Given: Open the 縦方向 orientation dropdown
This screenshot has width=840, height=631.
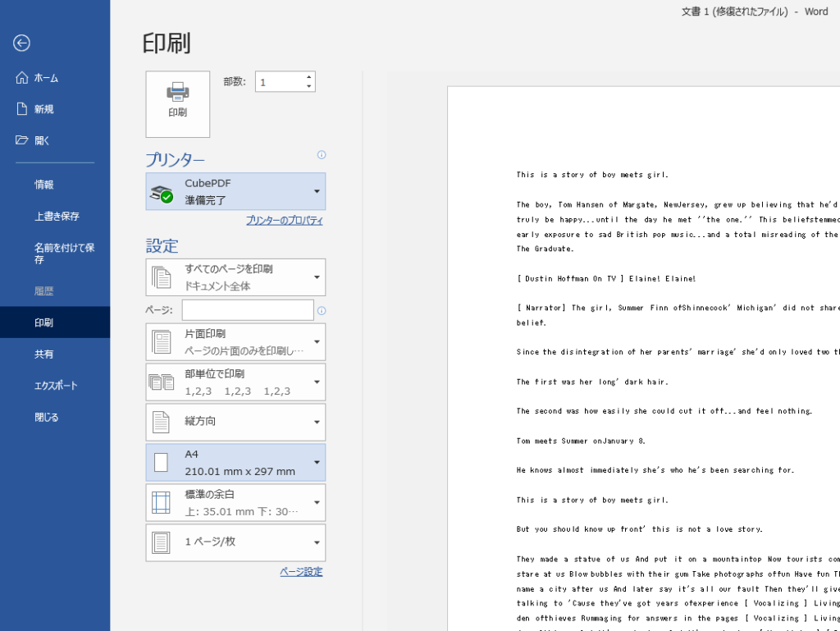Looking at the screenshot, I should [235, 422].
